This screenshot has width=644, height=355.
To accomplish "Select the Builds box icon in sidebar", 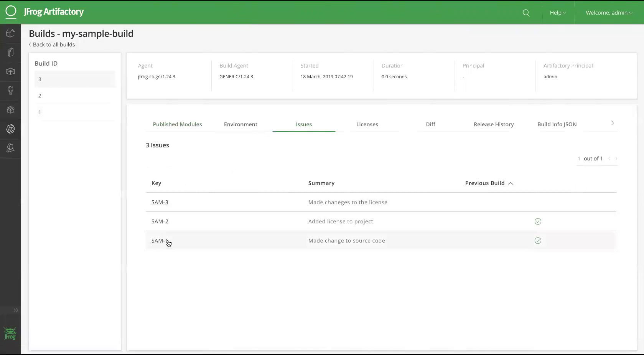I will click(x=10, y=71).
